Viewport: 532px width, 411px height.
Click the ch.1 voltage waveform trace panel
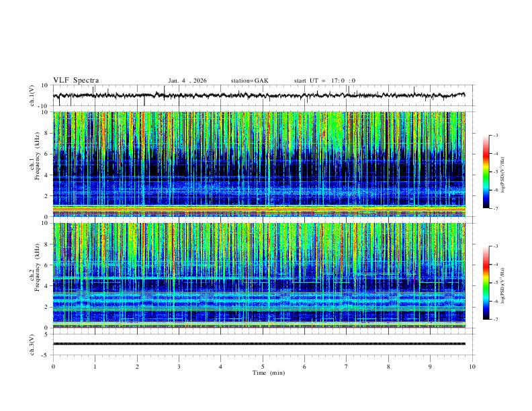263,95
